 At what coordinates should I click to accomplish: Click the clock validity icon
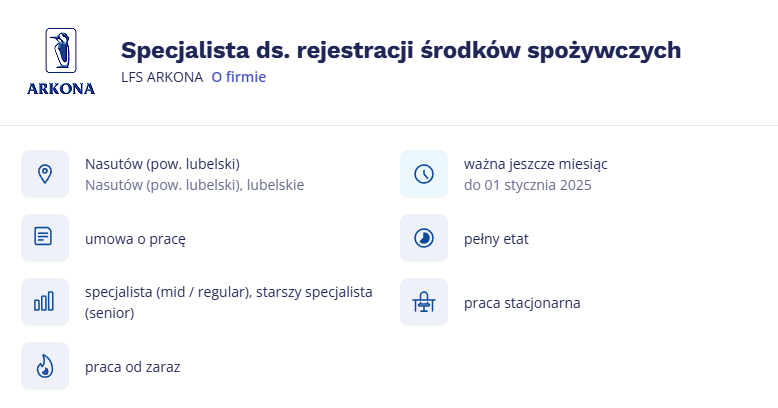tap(424, 174)
